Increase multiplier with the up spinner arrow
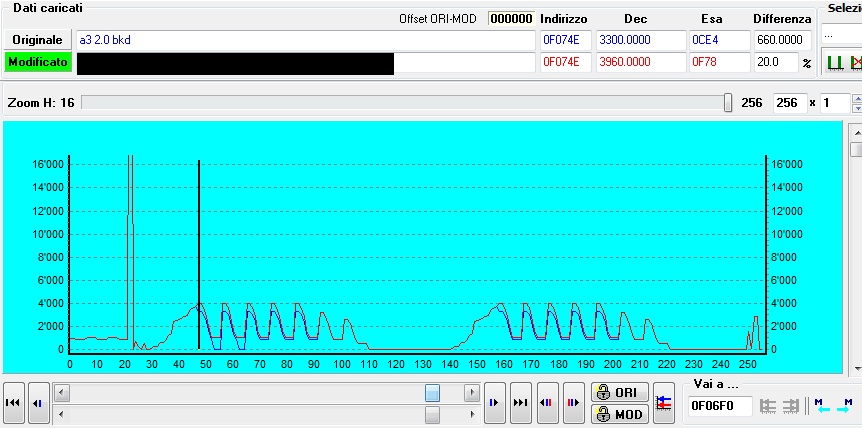The image size is (862, 428). pos(857,98)
